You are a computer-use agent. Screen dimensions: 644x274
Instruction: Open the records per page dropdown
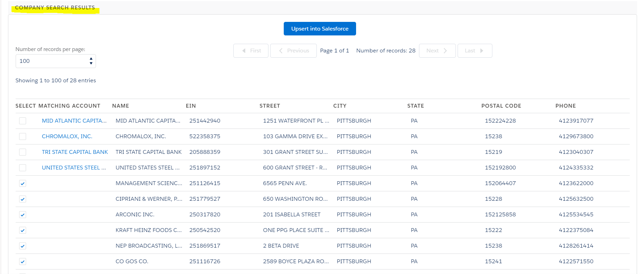coord(56,61)
